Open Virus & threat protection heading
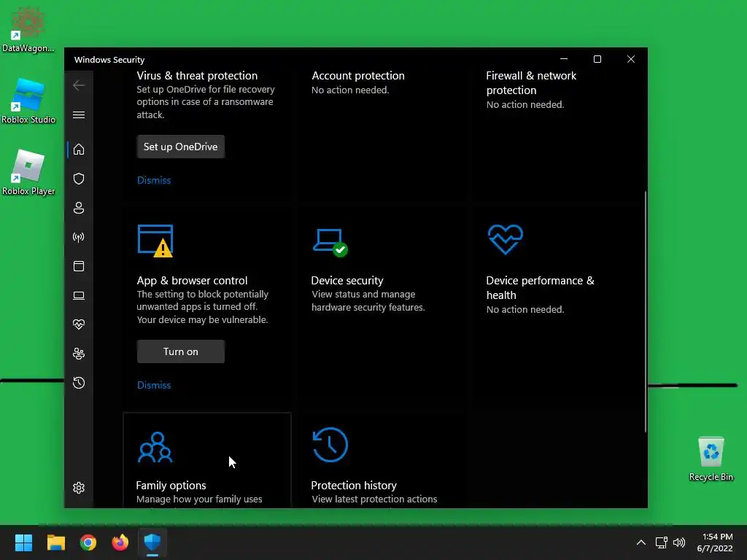The image size is (747, 560). (x=197, y=76)
